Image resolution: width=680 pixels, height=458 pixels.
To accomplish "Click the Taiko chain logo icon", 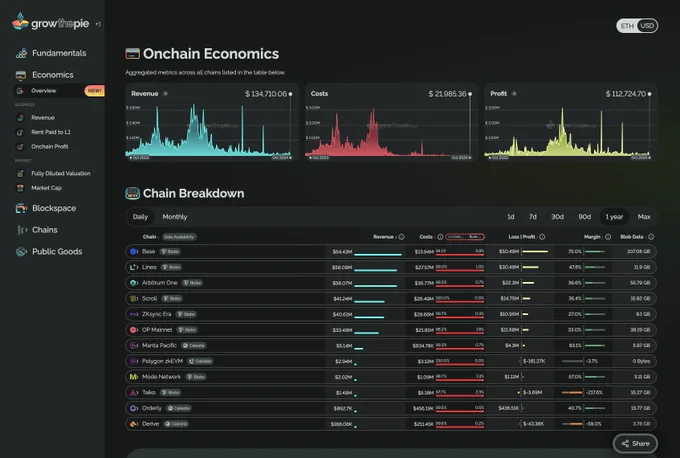I will (x=134, y=393).
